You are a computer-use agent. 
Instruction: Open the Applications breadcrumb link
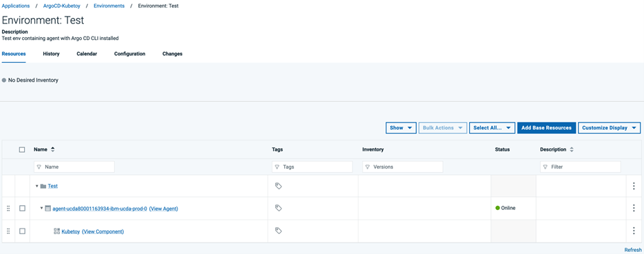pyautogui.click(x=16, y=6)
